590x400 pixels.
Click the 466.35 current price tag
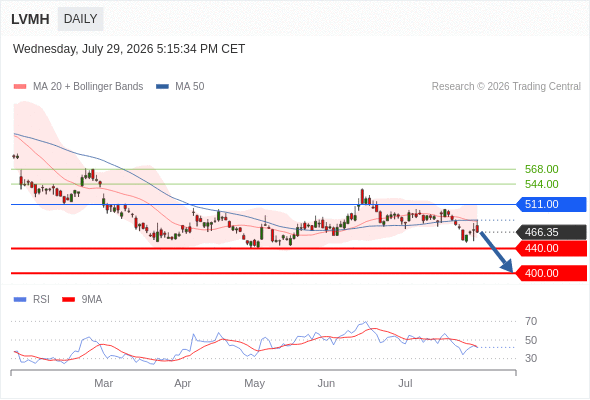click(551, 232)
